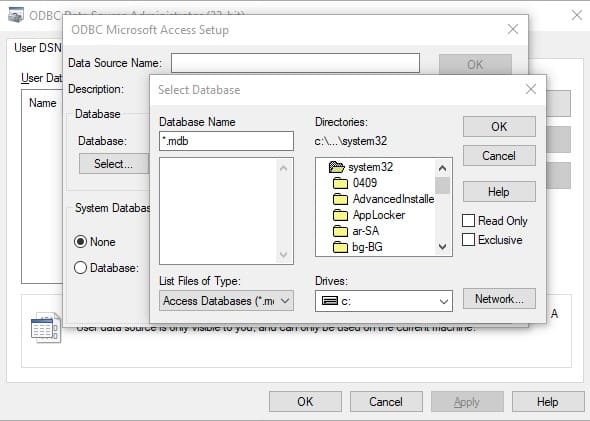Open Help in the Select Database dialog

pos(499,192)
